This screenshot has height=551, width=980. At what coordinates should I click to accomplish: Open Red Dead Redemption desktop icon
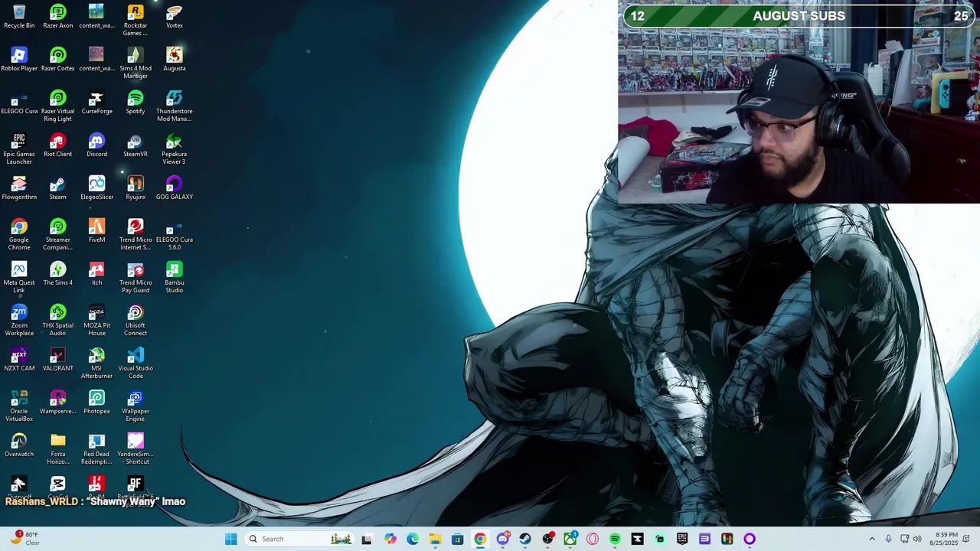[96, 448]
